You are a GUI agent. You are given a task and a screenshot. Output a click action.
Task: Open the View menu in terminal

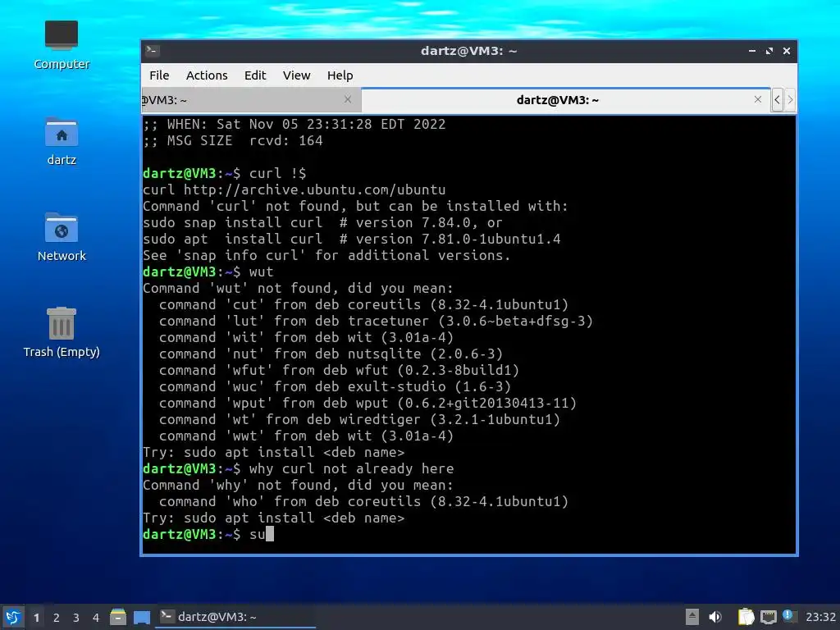[296, 75]
